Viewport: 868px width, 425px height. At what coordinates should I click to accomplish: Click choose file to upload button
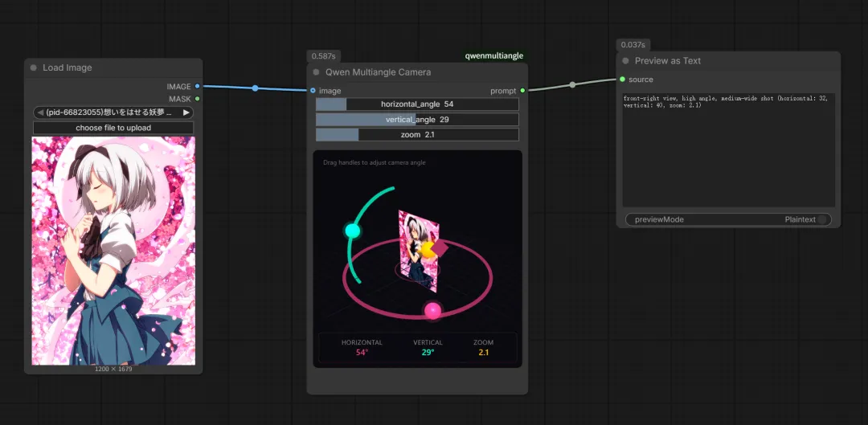pyautogui.click(x=113, y=128)
